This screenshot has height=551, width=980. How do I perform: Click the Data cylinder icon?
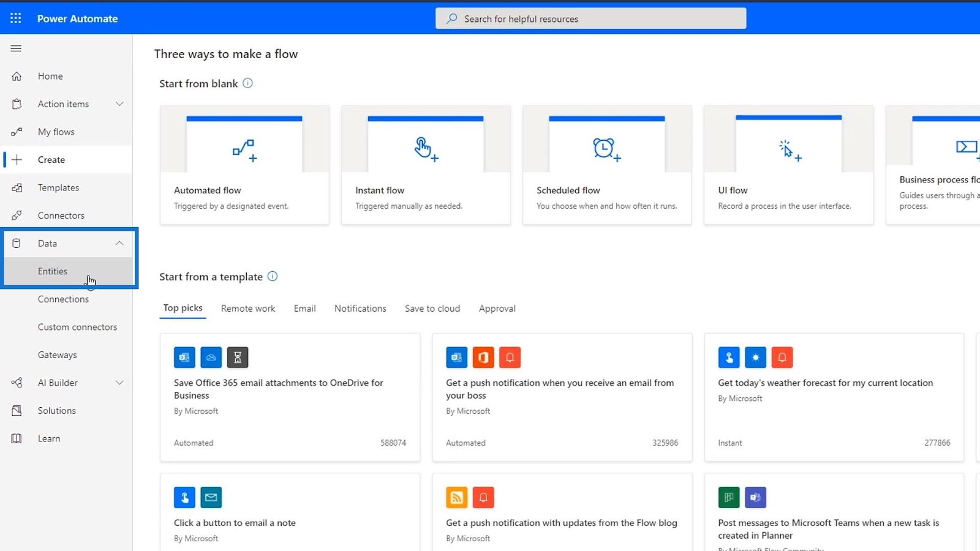[x=17, y=243]
